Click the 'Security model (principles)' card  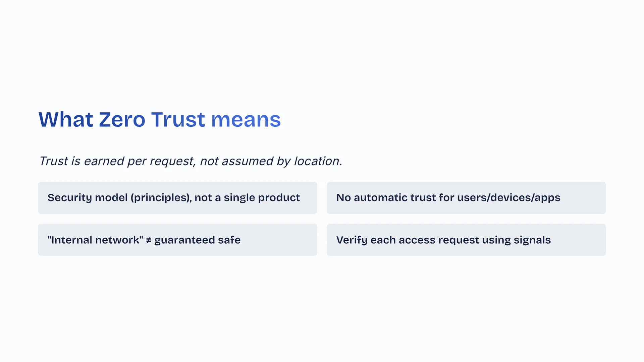177,198
